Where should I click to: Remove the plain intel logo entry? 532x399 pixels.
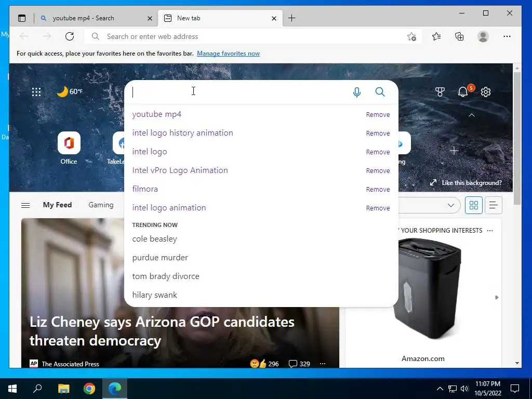(378, 152)
